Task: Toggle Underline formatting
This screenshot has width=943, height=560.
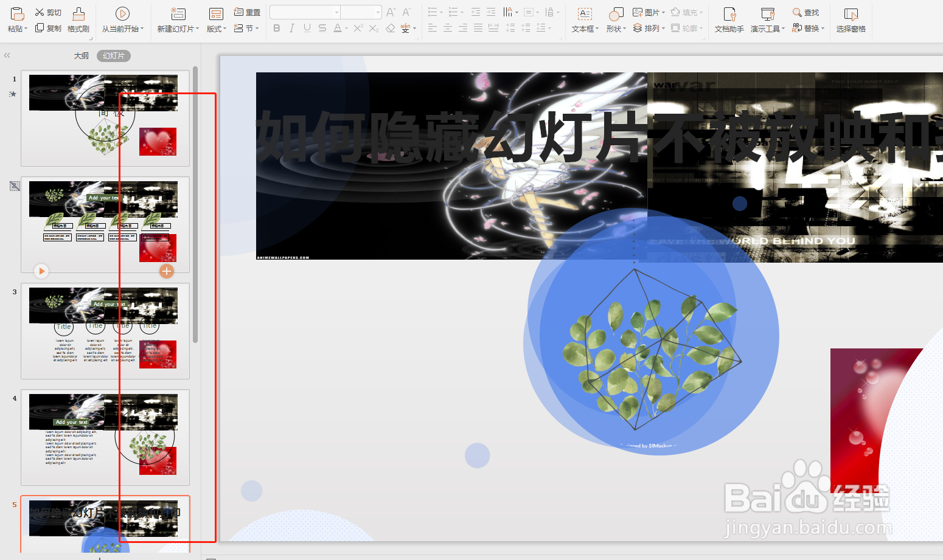Action: click(307, 28)
